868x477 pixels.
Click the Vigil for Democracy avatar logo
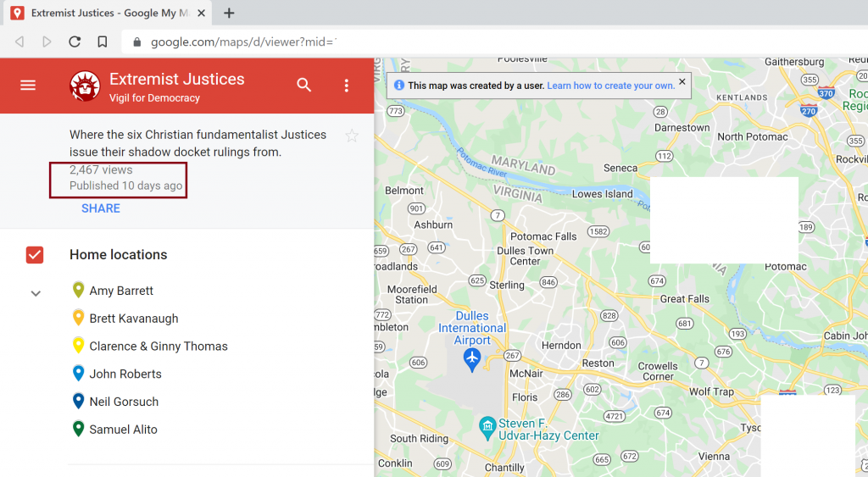(x=85, y=86)
